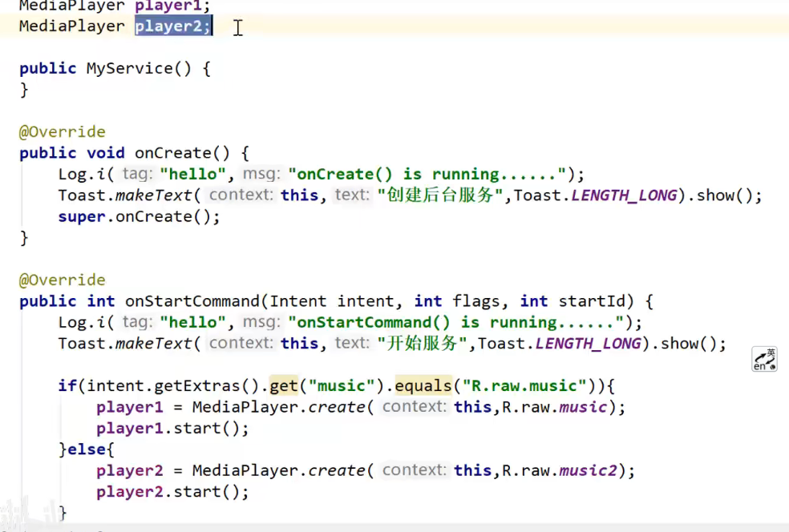The image size is (789, 532).
Task: Click the "onCreate() is running......" string
Action: [428, 174]
